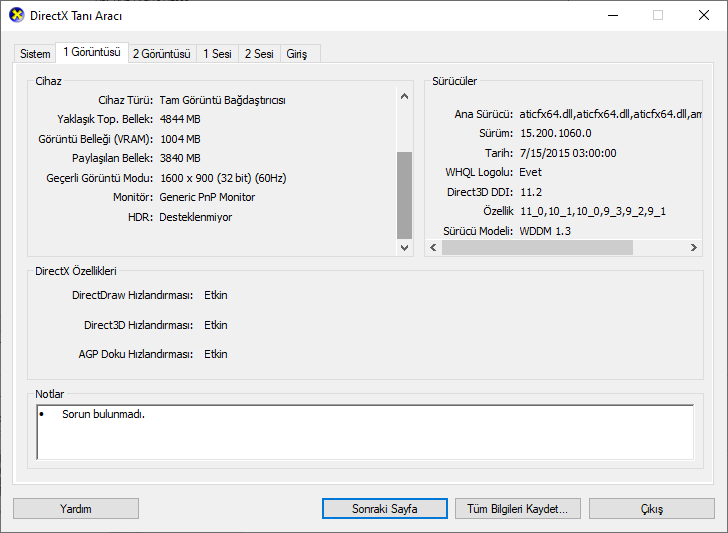Click the Sonraki Sayfa button
The width and height of the screenshot is (728, 533).
[x=385, y=509]
